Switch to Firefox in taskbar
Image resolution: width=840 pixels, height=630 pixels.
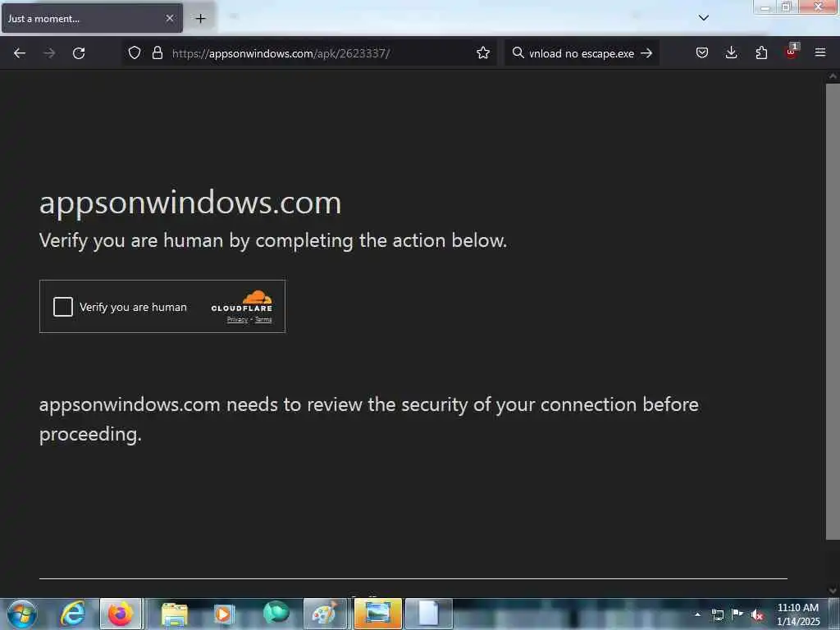(121, 614)
